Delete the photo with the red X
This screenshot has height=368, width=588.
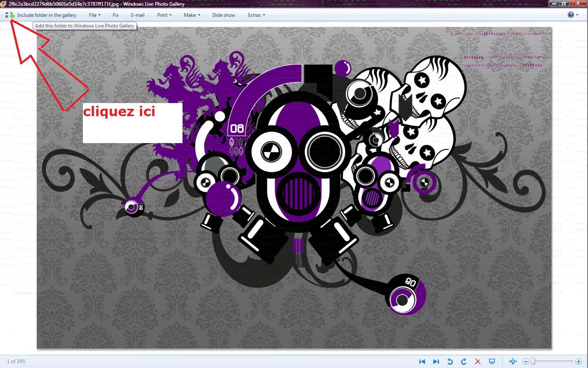tap(478, 361)
